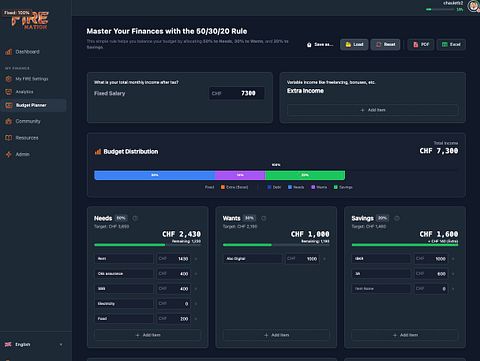Screen dimensions: 480x361
Task: Click the Load button
Action: pyautogui.click(x=354, y=44)
